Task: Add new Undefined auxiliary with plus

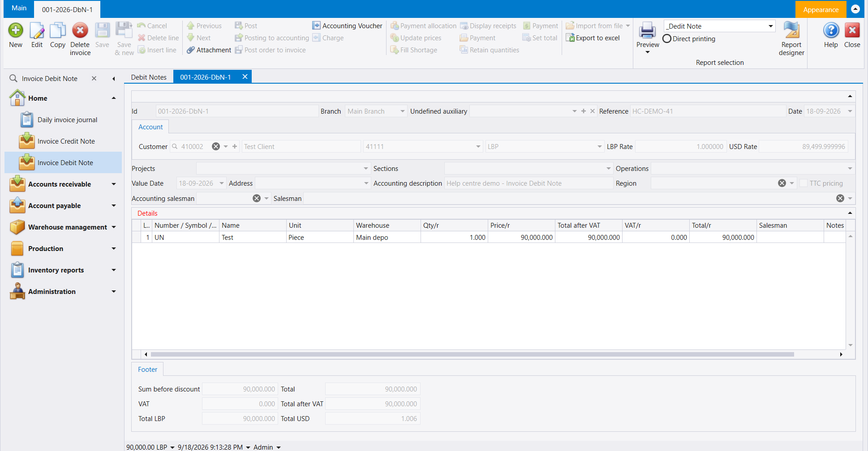Action: point(584,111)
